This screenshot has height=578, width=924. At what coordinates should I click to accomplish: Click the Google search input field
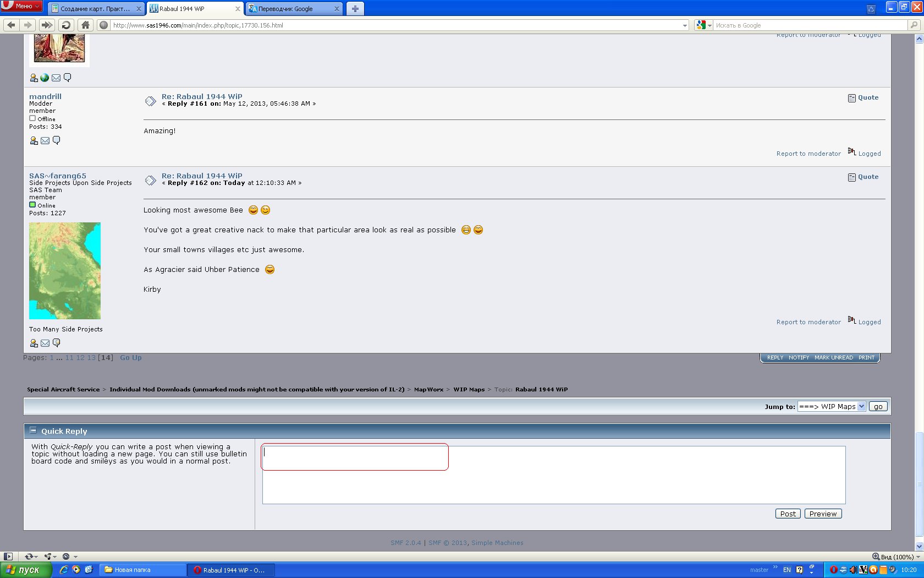pos(811,25)
